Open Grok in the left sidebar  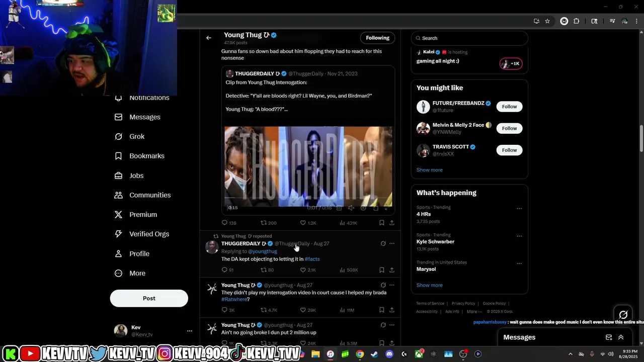[130, 136]
